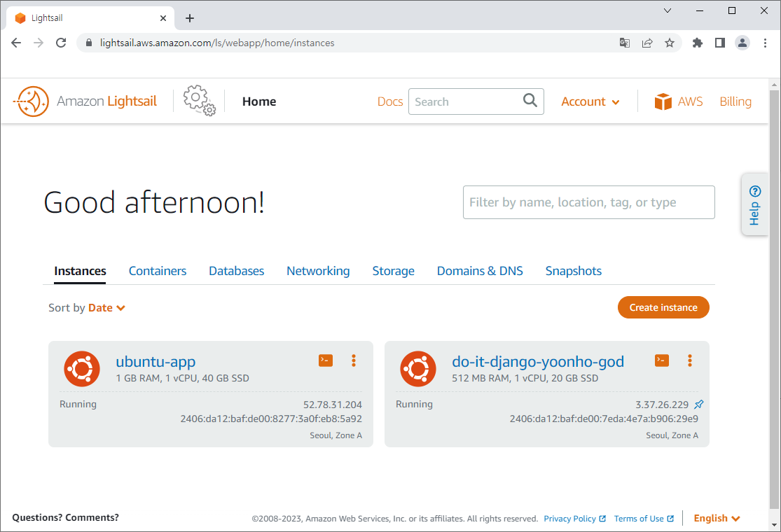Screen dimensions: 781x532
Task: Click the Home breadcrumb text
Action: point(259,101)
